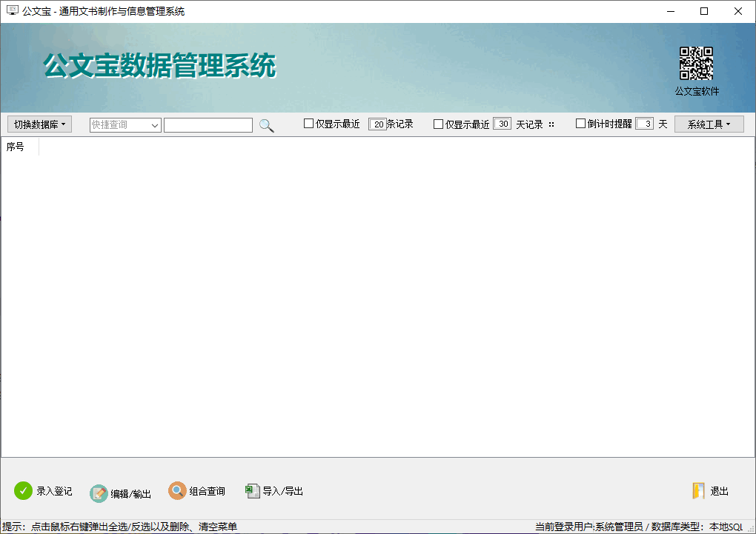Click the app icon in title bar
The height and width of the screenshot is (534, 756).
pos(12,10)
